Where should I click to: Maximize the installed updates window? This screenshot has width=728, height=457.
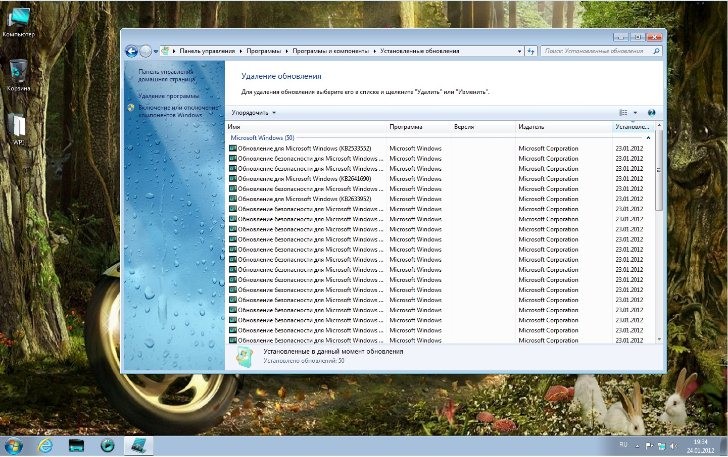[x=637, y=37]
